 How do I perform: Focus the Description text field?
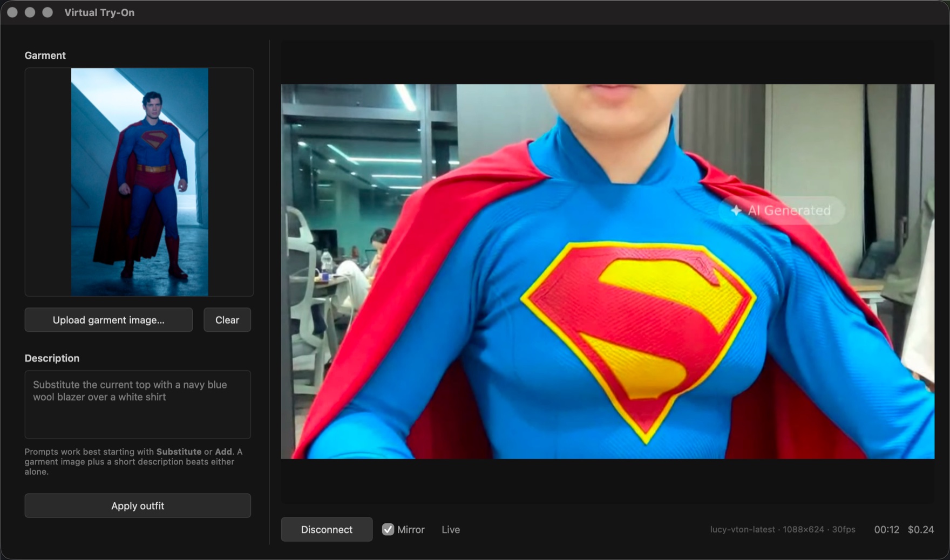pos(138,404)
